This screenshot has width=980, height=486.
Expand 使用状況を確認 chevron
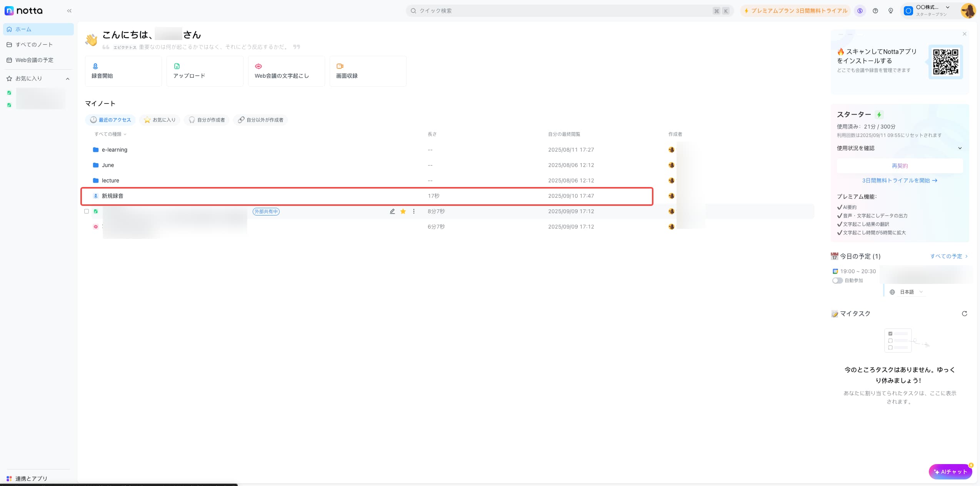[x=960, y=148]
